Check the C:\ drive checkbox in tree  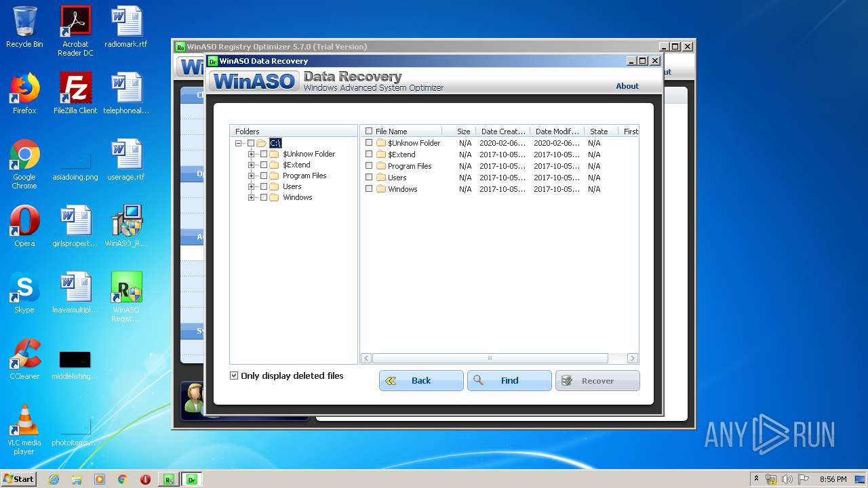click(x=251, y=143)
